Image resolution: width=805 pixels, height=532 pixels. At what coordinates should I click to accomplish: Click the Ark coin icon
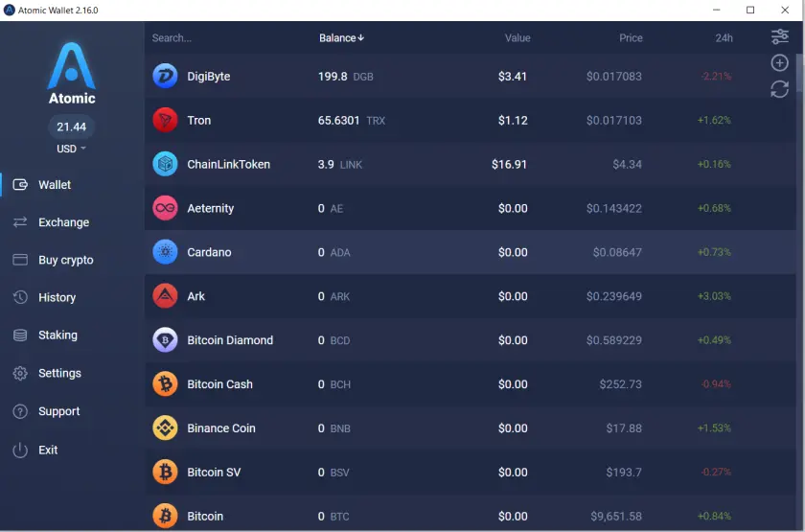click(165, 296)
